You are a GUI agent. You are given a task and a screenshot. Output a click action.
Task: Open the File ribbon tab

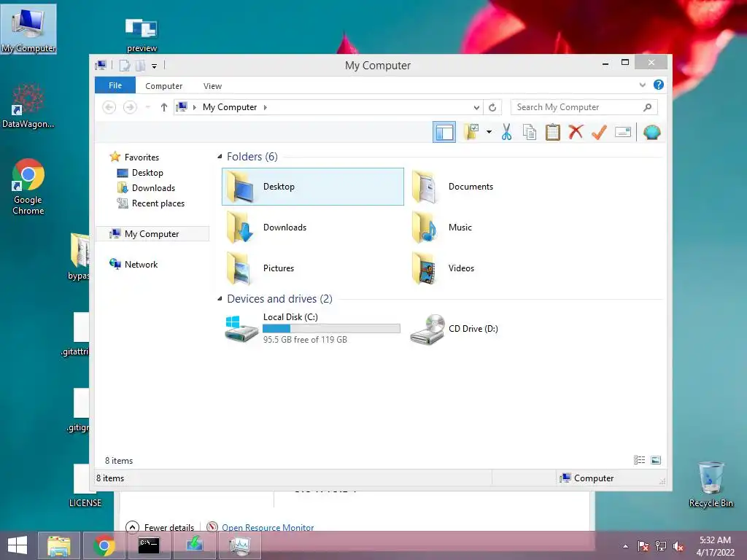coord(115,85)
